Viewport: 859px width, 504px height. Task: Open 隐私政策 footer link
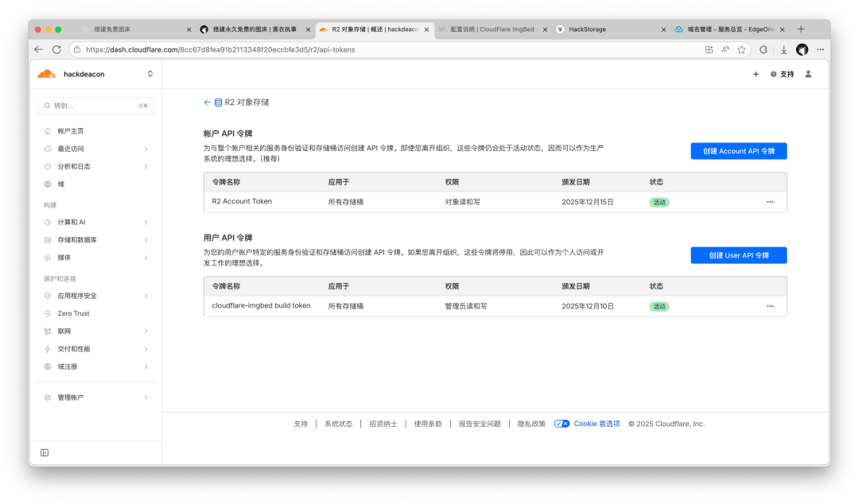[531, 424]
